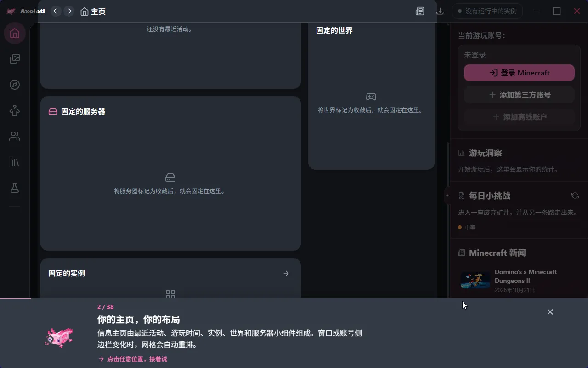Open the compass explore sidebar icon
Screen dimensions: 588x368
pos(15,85)
